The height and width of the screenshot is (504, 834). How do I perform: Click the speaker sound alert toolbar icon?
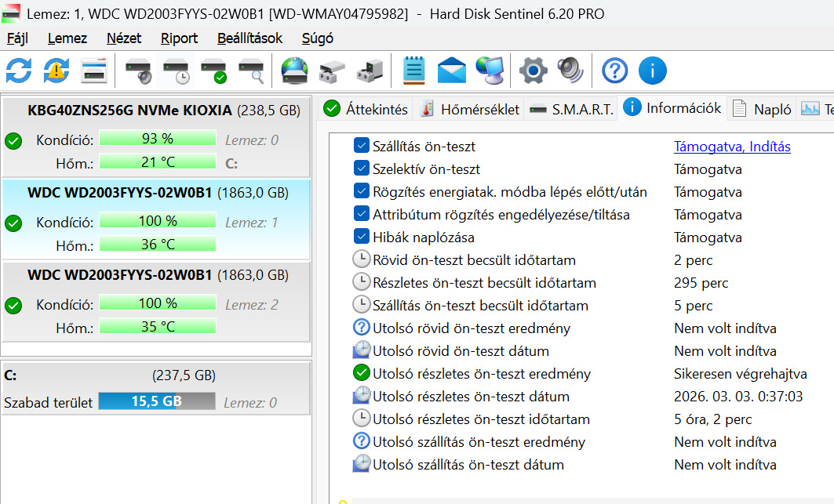pyautogui.click(x=570, y=71)
